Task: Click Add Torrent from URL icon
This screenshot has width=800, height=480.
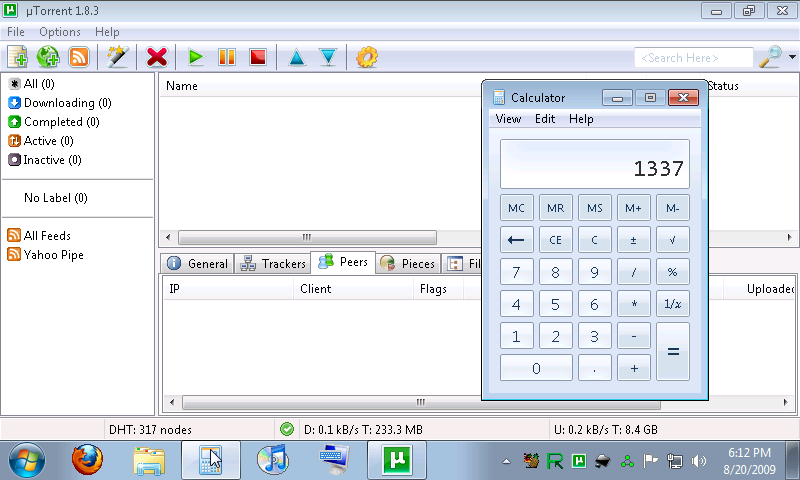Action: 48,57
